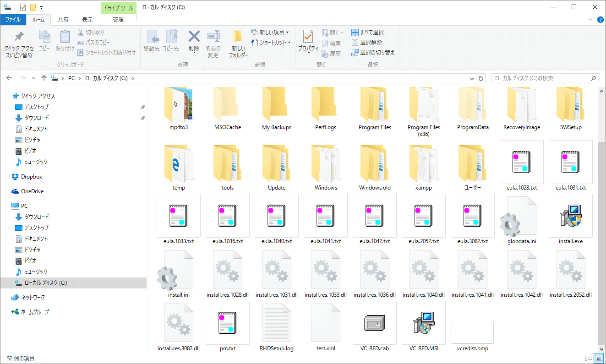606x364 pixels.
Task: Switch to the View (表示) tab
Action: (x=87, y=20)
